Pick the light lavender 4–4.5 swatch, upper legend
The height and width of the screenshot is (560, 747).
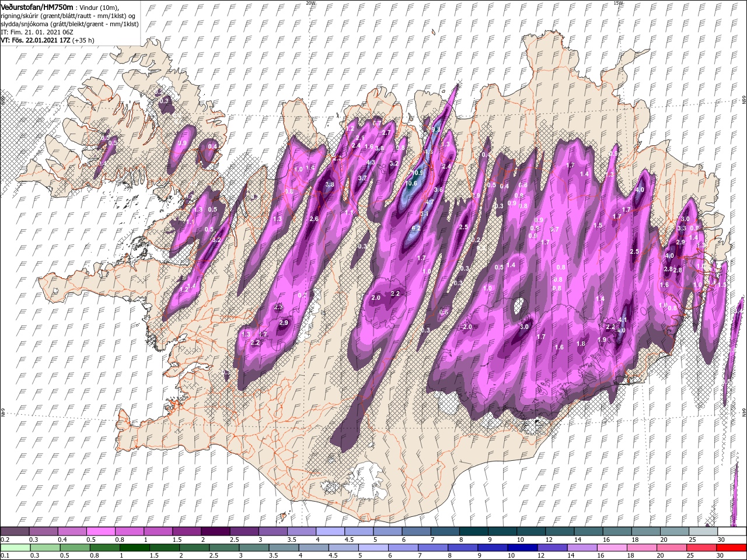(330, 531)
